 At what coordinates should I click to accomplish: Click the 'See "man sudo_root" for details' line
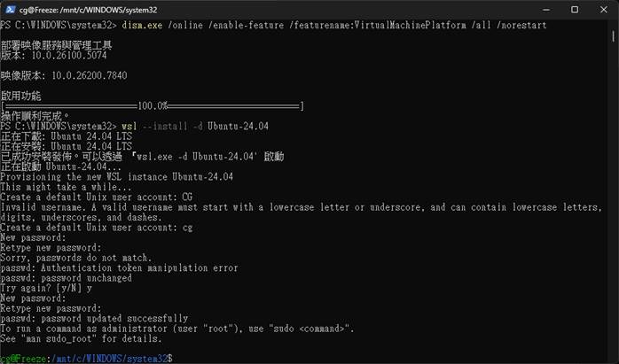(x=82, y=338)
